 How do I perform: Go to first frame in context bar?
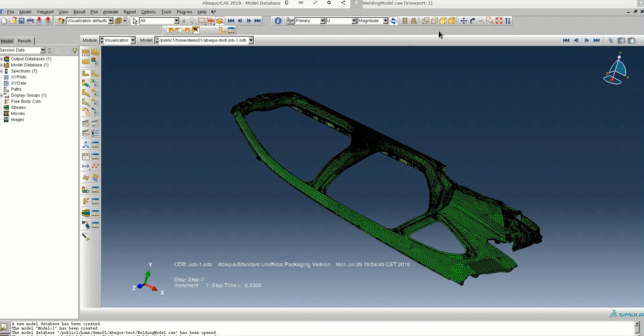(x=566, y=41)
